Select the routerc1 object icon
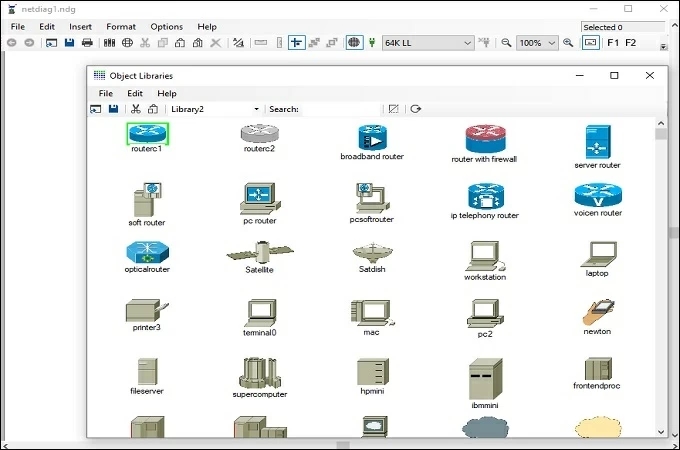Viewport: 680px width, 450px height. click(x=147, y=133)
